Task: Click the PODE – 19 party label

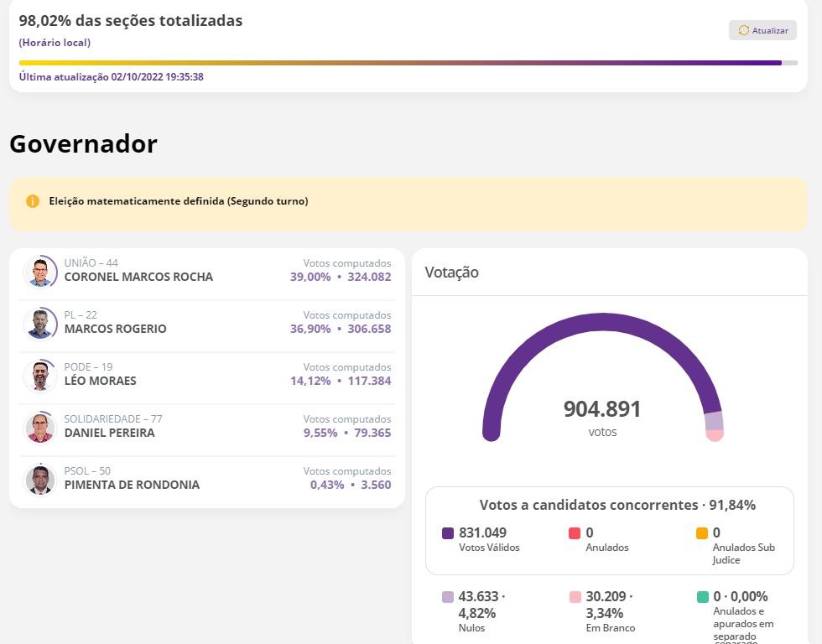Action: (x=89, y=366)
